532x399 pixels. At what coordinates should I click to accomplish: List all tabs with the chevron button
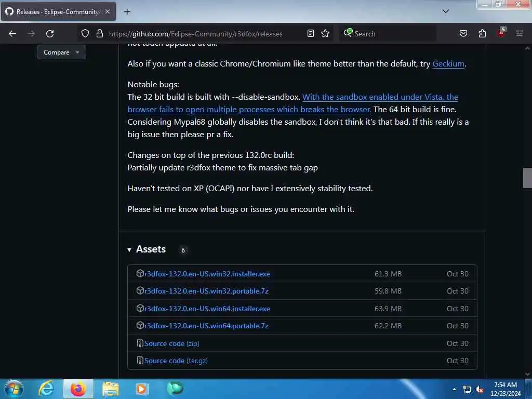tap(446, 11)
